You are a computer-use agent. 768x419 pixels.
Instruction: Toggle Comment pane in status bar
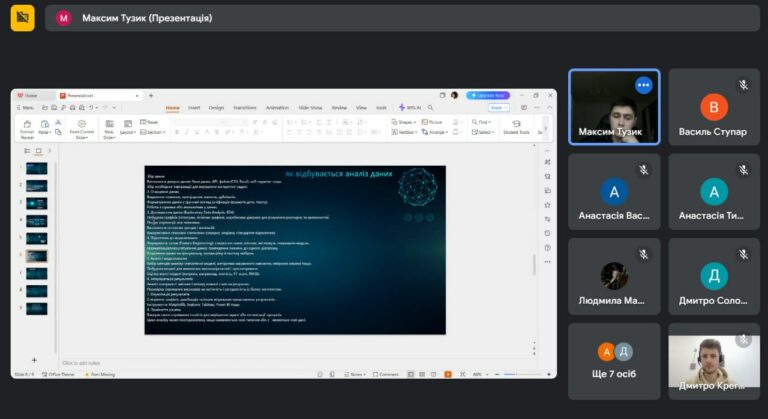click(386, 374)
